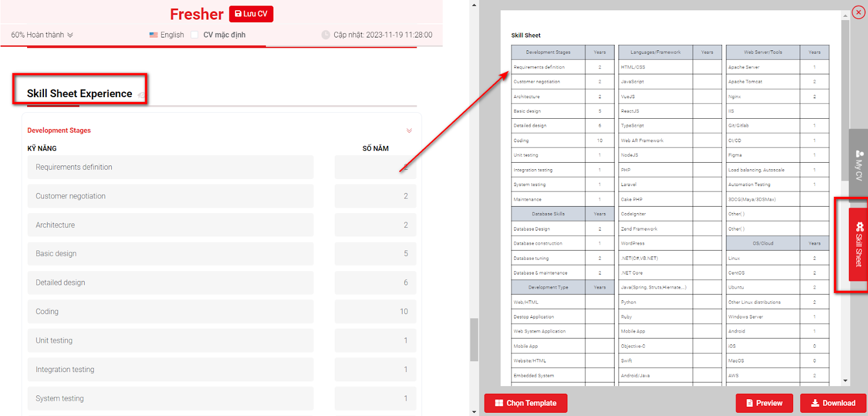
Task: Click the Lưu CV save button
Action: pyautogui.click(x=251, y=14)
